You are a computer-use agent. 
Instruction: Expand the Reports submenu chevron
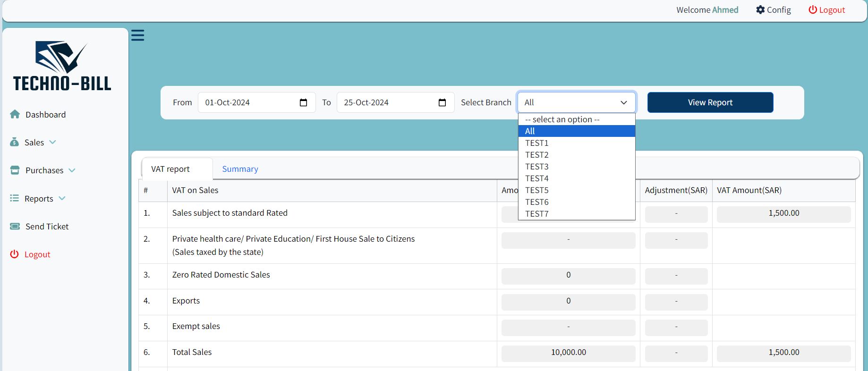pyautogui.click(x=62, y=198)
